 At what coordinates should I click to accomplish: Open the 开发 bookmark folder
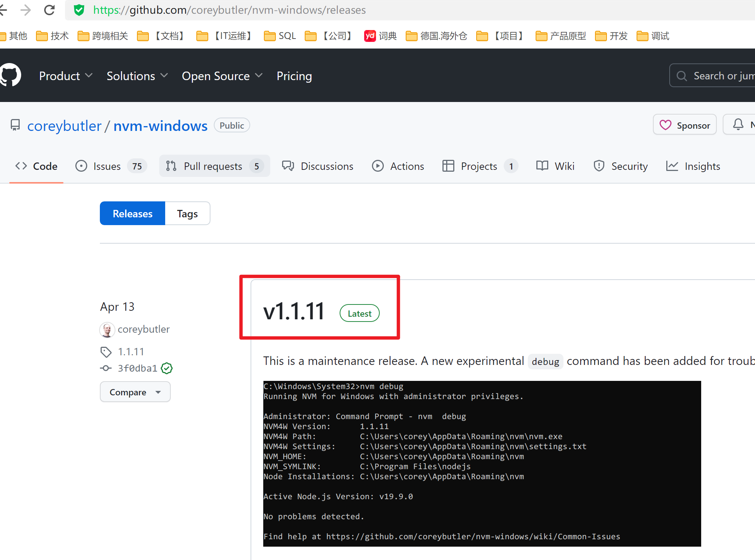[611, 36]
